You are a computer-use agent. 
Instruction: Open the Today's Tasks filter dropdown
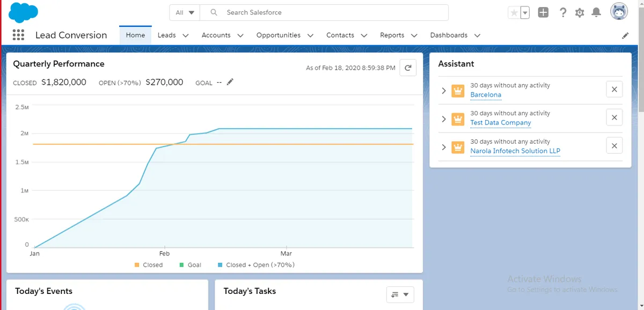coord(400,294)
